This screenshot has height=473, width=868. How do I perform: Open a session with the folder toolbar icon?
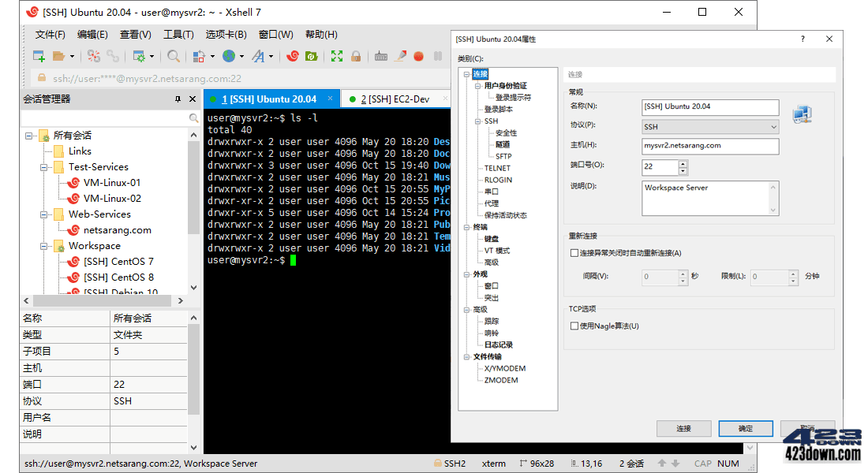(x=60, y=56)
